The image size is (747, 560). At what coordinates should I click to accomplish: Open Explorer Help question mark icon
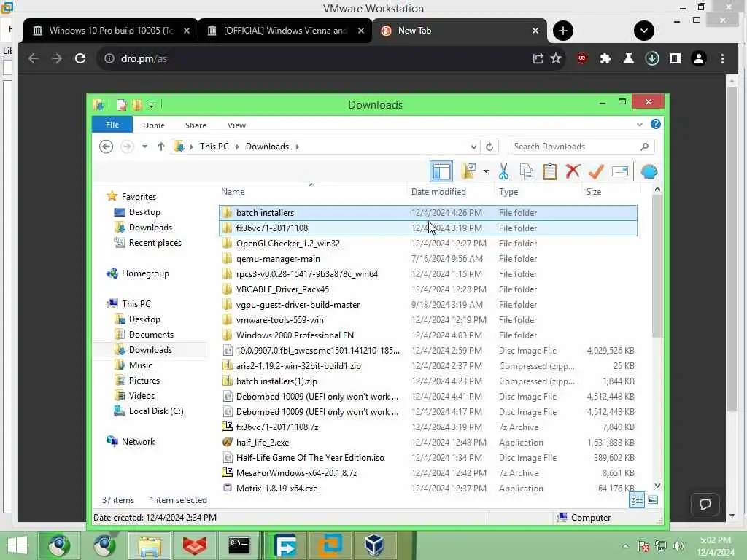[x=656, y=124]
